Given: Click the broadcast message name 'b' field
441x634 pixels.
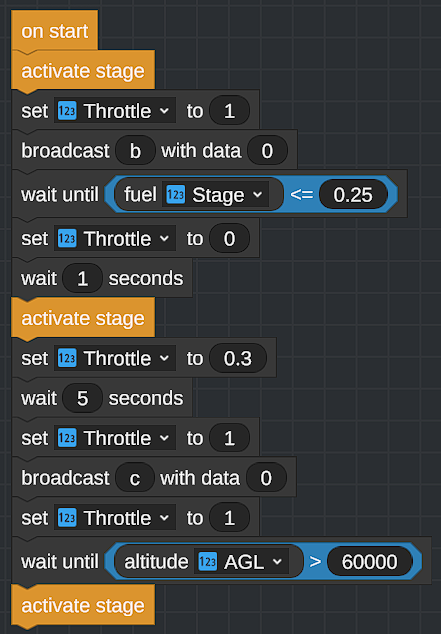Looking at the screenshot, I should click(135, 150).
